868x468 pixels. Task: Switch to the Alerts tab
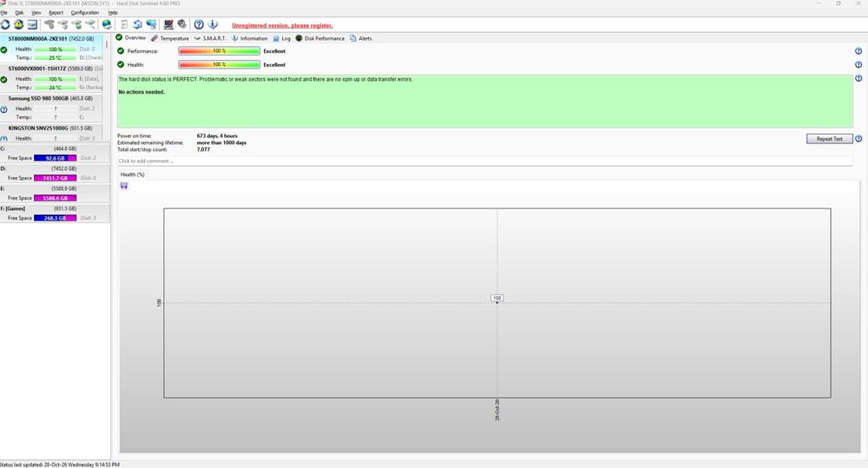361,38
